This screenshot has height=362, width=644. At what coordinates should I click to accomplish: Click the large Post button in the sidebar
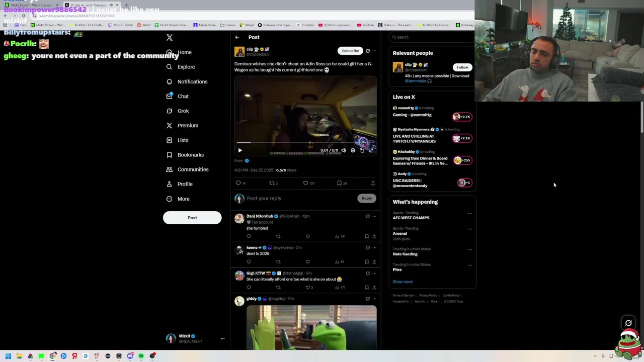click(x=192, y=218)
